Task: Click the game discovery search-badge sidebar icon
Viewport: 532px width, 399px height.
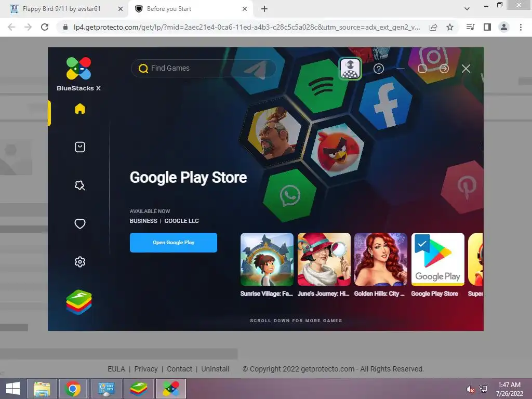Action: pos(79,185)
